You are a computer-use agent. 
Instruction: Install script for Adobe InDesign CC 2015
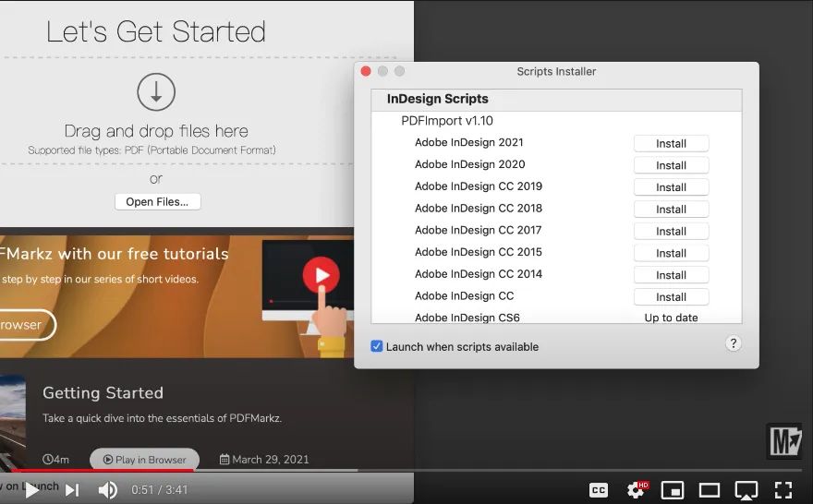click(671, 253)
